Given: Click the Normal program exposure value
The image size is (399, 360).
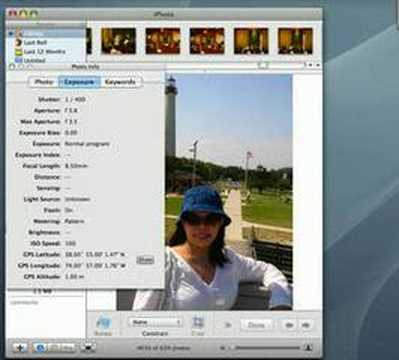Looking at the screenshot, I should (87, 144).
